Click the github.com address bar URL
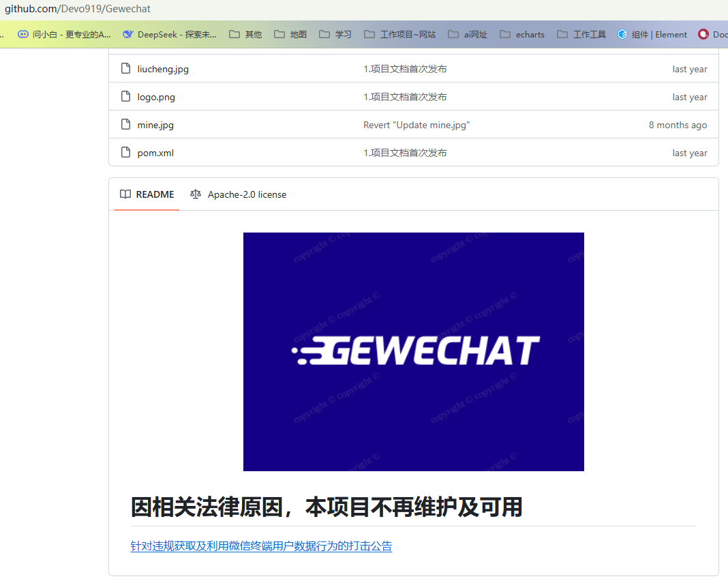 pos(78,9)
